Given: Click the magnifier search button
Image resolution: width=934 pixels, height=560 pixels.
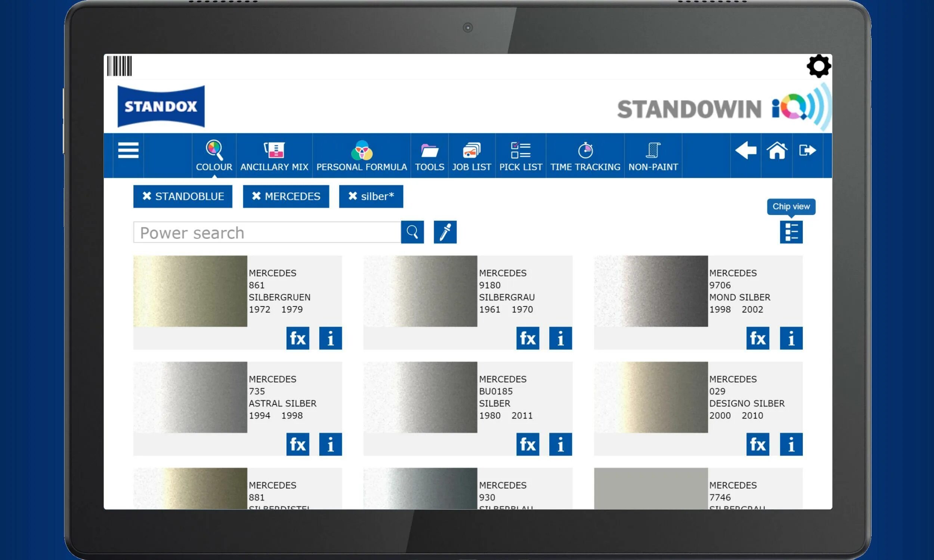Looking at the screenshot, I should pyautogui.click(x=412, y=232).
